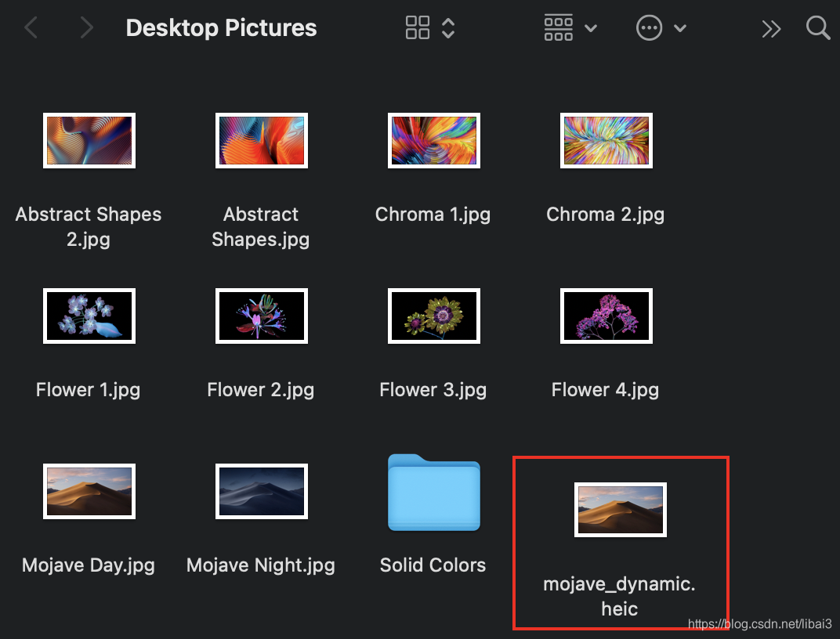The width and height of the screenshot is (840, 639).
Task: Select the Flower 3.jpg thumbnail
Action: [434, 316]
